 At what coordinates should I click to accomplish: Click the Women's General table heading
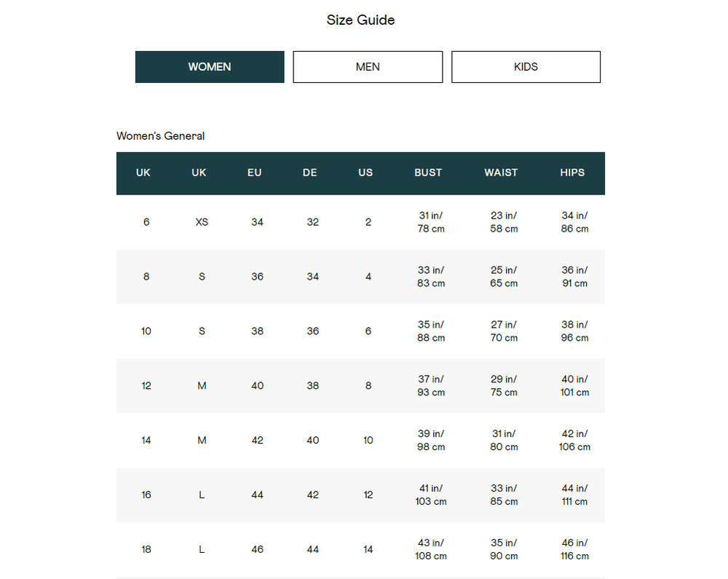160,135
